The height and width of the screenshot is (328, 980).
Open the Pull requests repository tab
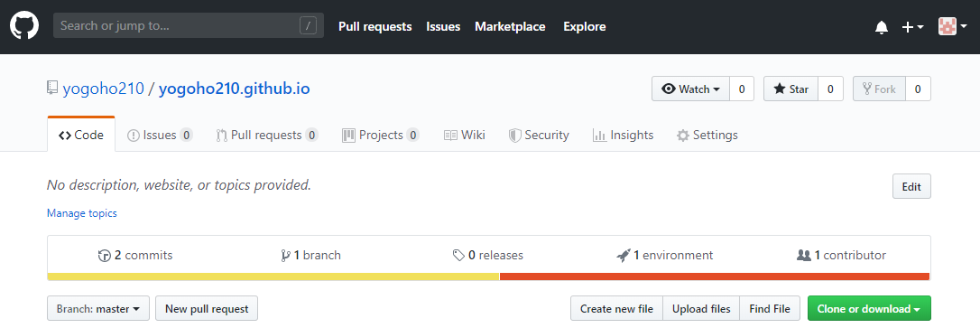click(267, 135)
